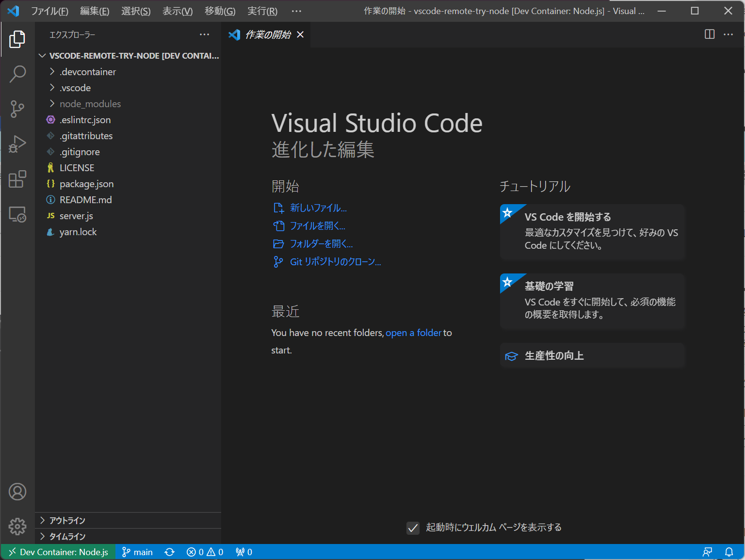Open Remote Explorer view icon
This screenshot has height=560, width=745.
[x=17, y=214]
